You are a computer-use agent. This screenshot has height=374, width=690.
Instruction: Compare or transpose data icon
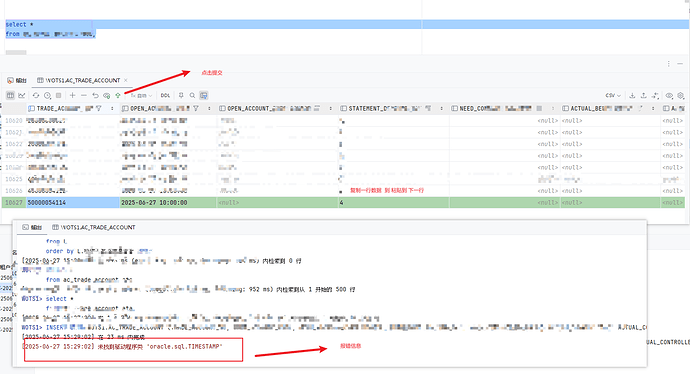click(655, 95)
